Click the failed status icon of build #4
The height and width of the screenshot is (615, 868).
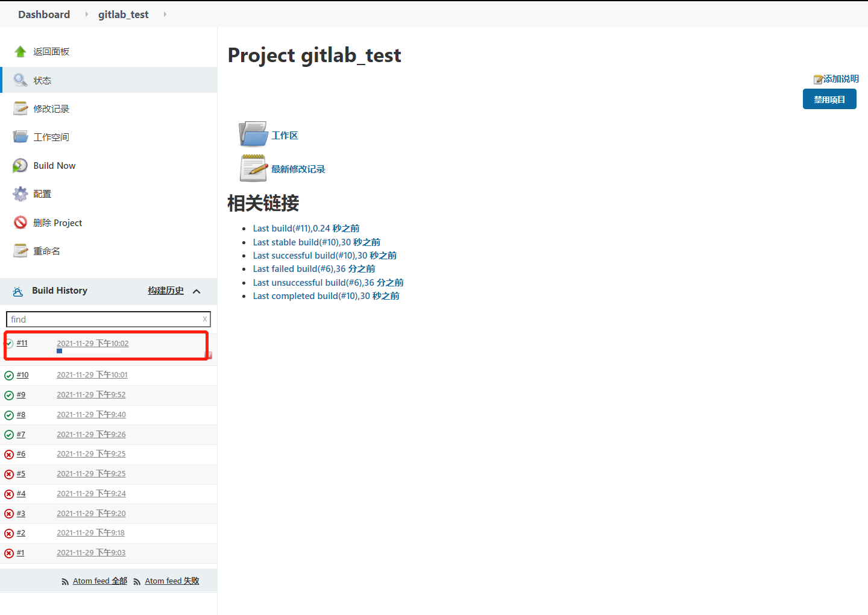click(x=9, y=494)
